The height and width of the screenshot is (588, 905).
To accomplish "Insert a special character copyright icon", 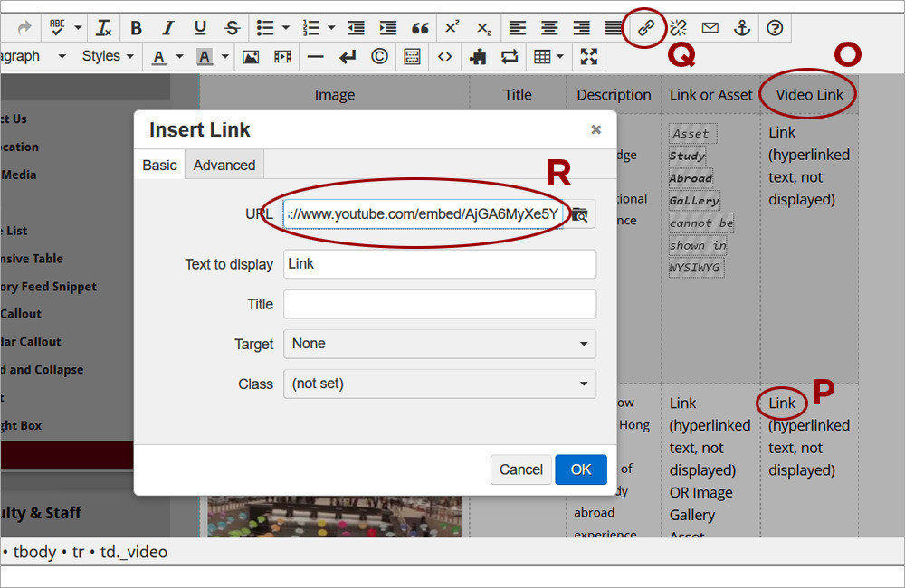I will 379,57.
